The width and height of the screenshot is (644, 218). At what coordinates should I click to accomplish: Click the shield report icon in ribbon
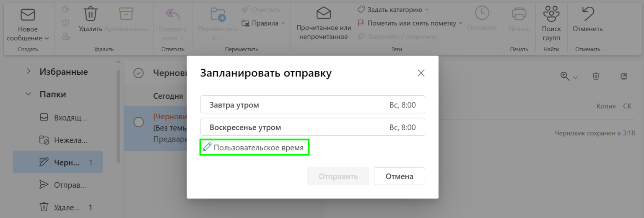[x=65, y=23]
